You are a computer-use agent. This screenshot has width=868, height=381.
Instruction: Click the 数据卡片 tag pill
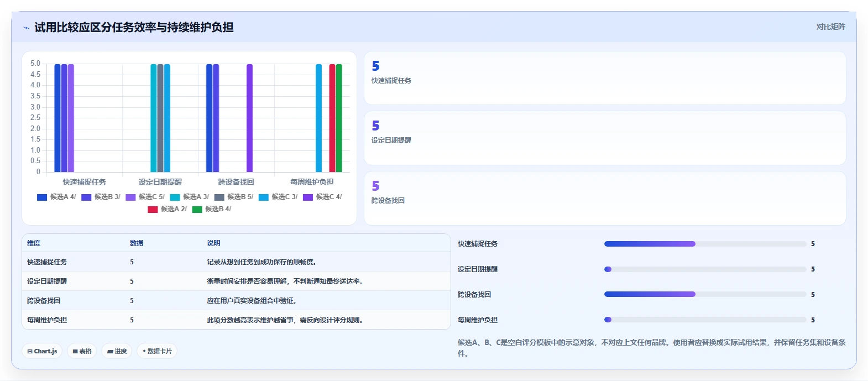pos(157,351)
